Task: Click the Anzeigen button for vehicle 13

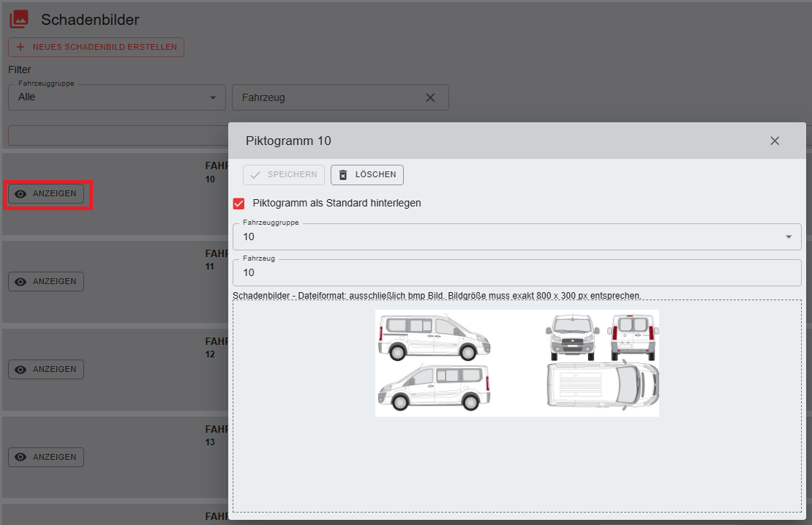Action: [46, 458]
